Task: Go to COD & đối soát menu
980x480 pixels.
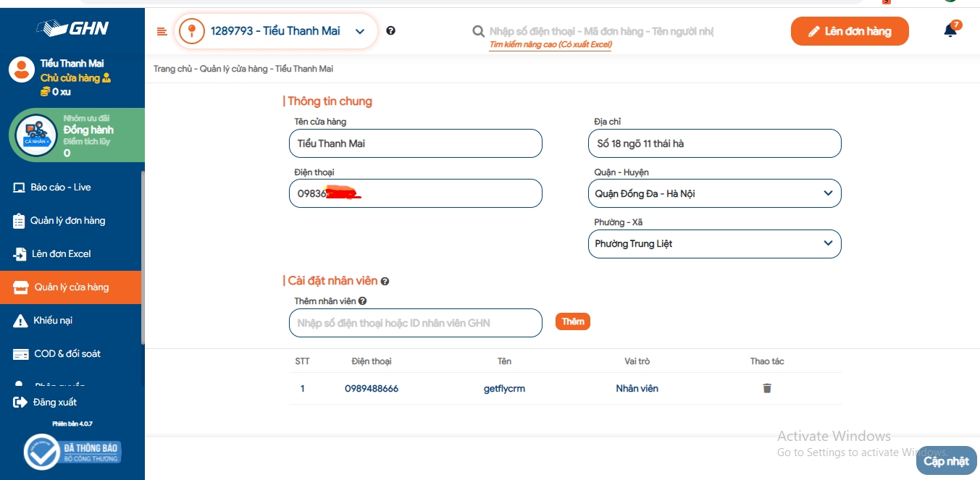Action: point(67,354)
